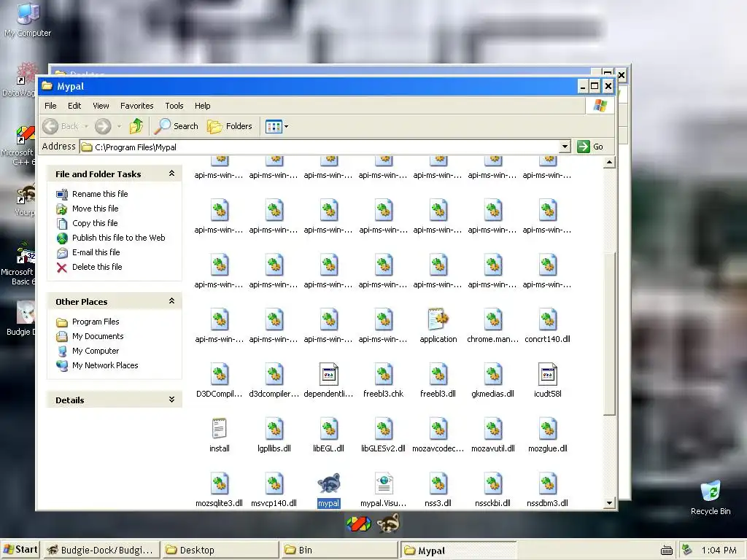Select the mozglue.dll file icon
This screenshot has width=747, height=560.
[x=547, y=429]
